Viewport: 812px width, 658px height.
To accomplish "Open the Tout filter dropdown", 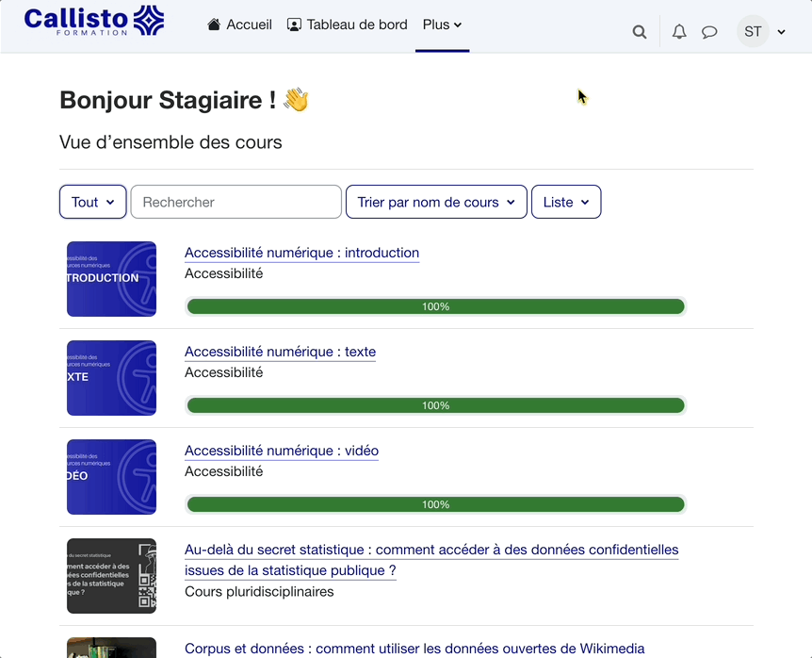I will 92,202.
